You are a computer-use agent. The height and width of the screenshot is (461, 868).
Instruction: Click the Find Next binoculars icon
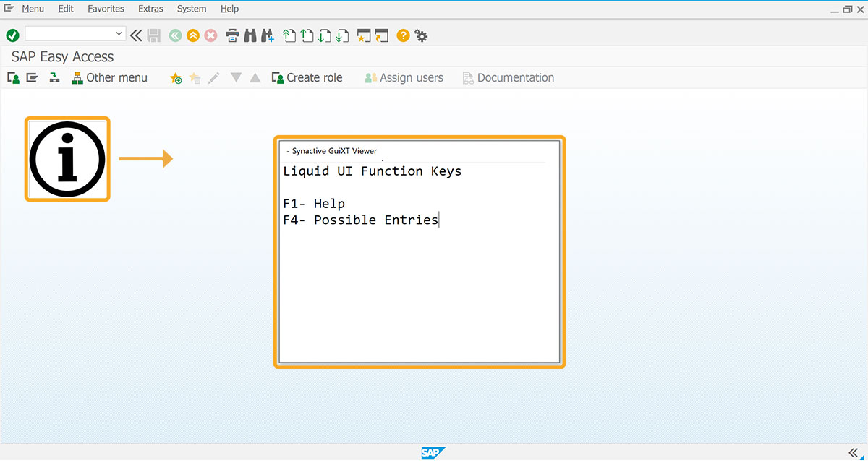pos(268,35)
